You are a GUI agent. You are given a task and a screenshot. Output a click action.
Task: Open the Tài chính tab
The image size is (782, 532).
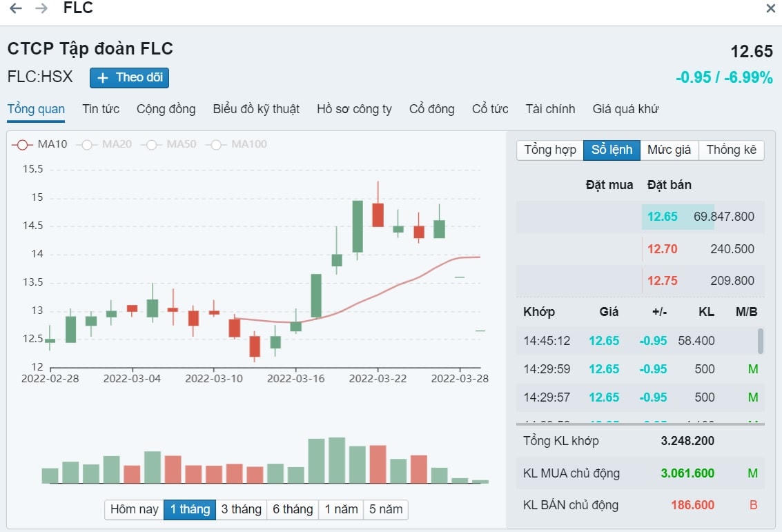point(550,109)
